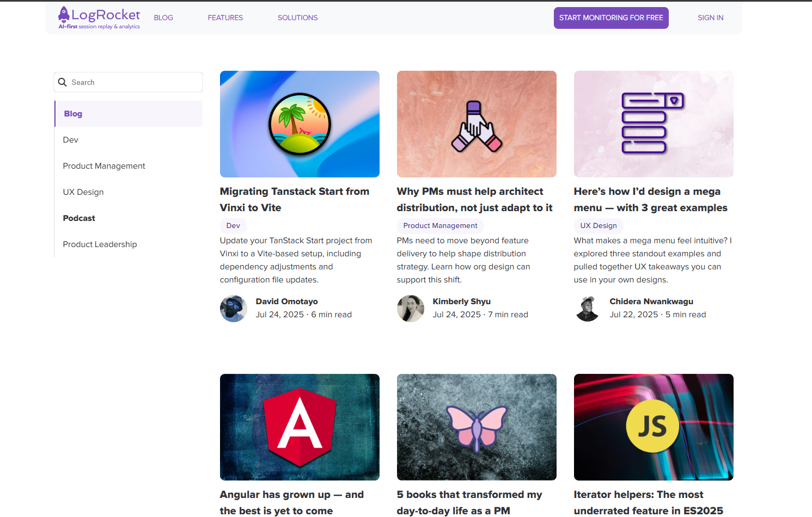Click 'Jul 22, 2025 · 5 min read' text
The height and width of the screenshot is (517, 812).
(x=658, y=315)
